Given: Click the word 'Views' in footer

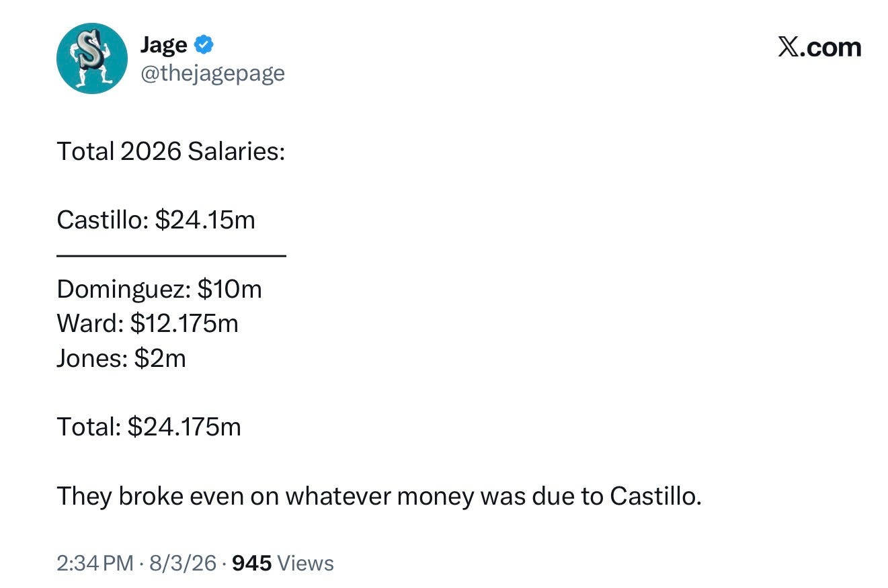Looking at the screenshot, I should point(305,562).
